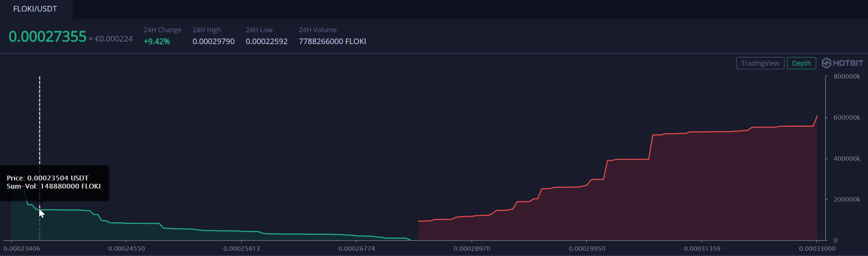Screen dimensions: 868x256
Task: Click the 800000k y-axis volume label
Action: (847, 76)
